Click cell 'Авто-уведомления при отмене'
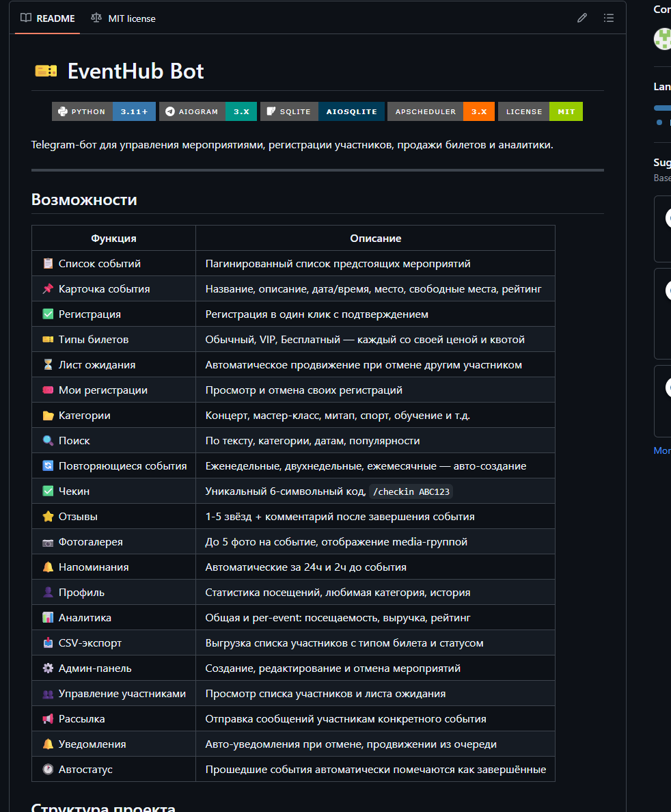Viewport: 671px width, 812px height. (375, 744)
